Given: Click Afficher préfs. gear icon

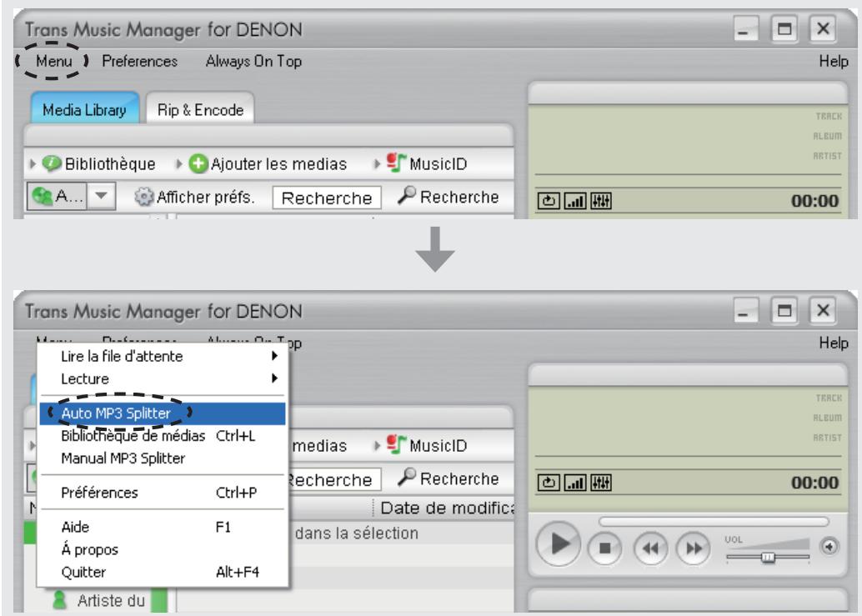Looking at the screenshot, I should click(144, 197).
